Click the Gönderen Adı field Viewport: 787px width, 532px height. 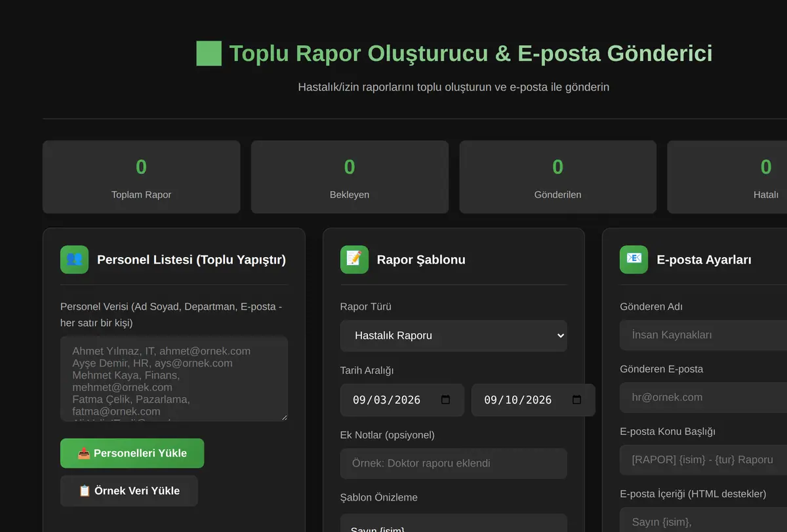[703, 335]
